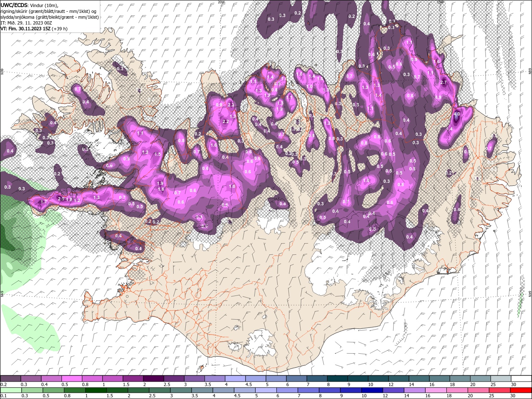Click the 1.9 precipitation value on the map
Image resolution: width=532 pixels, height=399 pixels.
pos(160,183)
